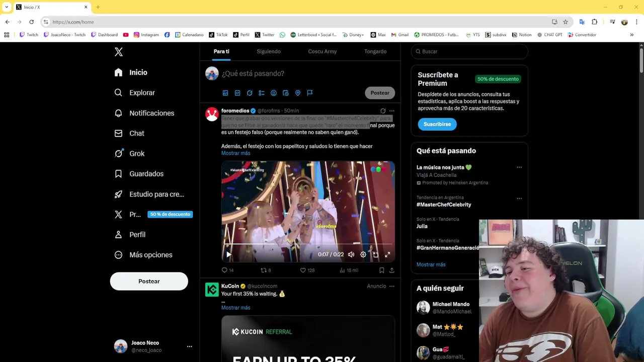Open emoji picker in composer
The image size is (644, 362).
click(x=274, y=93)
